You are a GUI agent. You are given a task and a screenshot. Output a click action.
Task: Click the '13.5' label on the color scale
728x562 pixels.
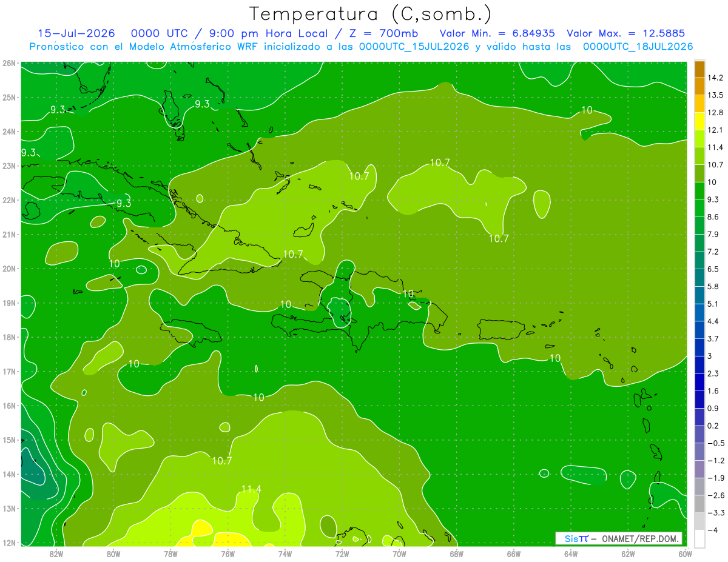click(715, 95)
